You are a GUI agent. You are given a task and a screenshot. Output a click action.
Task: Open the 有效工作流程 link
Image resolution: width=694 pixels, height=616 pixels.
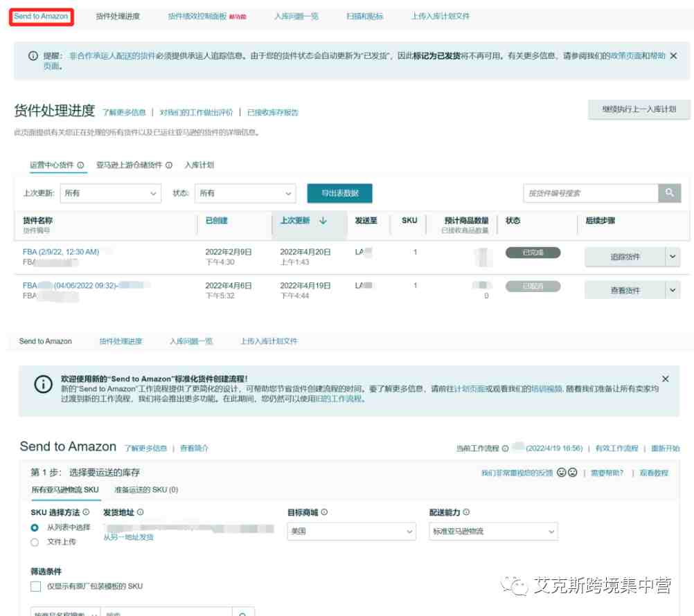616,448
